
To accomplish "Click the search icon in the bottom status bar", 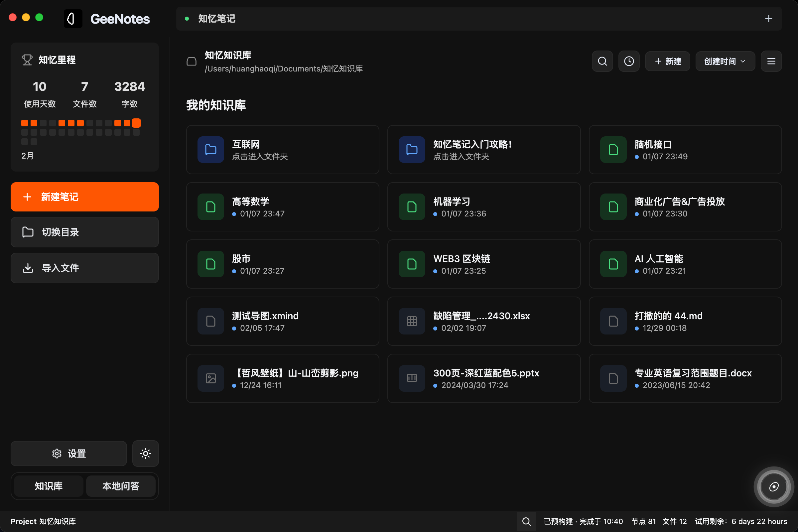I will pos(526,521).
